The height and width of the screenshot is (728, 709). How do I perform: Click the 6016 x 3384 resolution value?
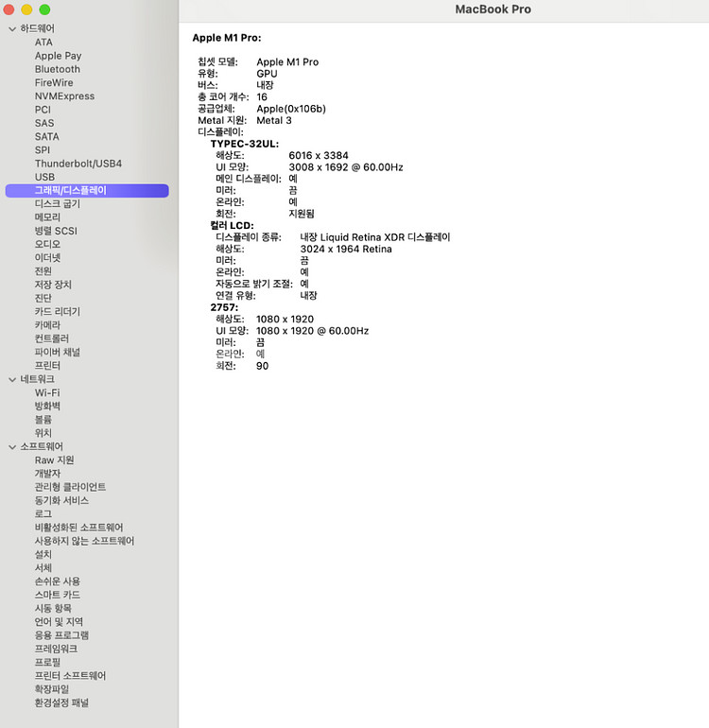click(319, 156)
